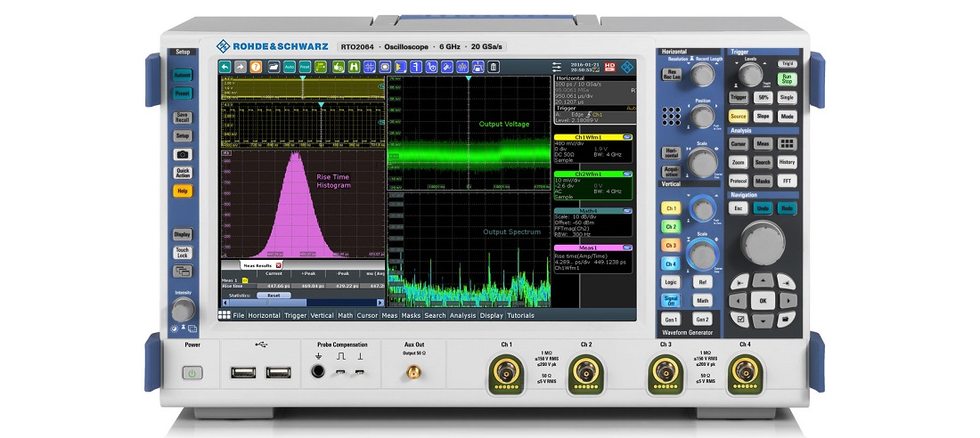Open the Tutorials menu
Screen dimensions: 980x438
(520, 315)
